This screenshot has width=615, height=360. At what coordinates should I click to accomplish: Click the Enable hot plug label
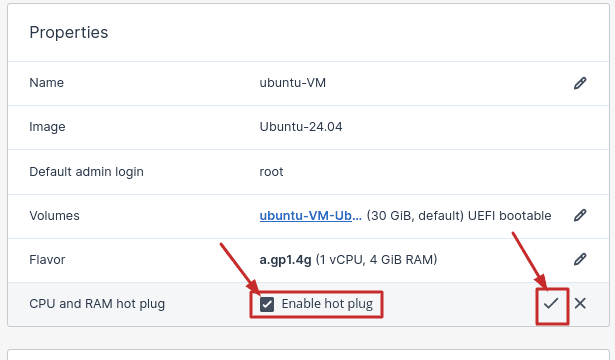(327, 304)
